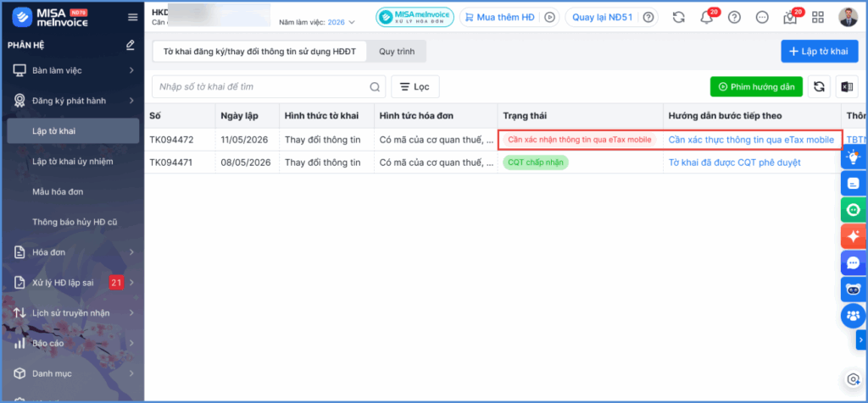Click Cần xác nhận thông tin qua eTax mobile status
The width and height of the screenshot is (868, 403).
click(580, 140)
